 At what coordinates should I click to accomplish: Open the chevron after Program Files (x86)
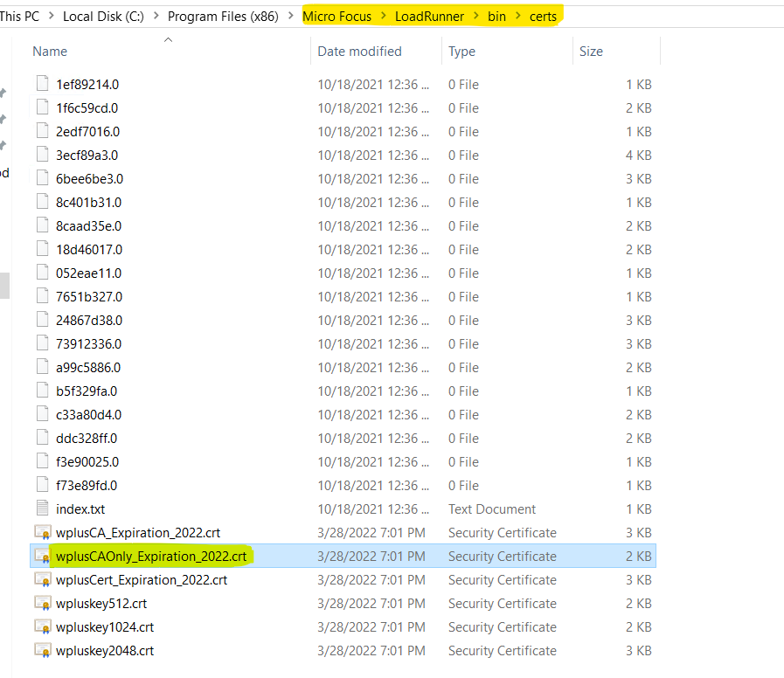coord(291,17)
